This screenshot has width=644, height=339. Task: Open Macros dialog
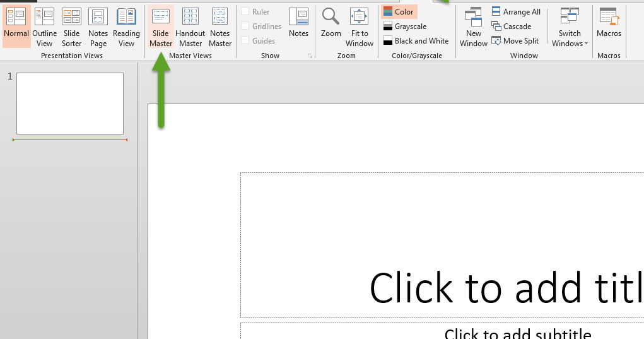coord(609,22)
